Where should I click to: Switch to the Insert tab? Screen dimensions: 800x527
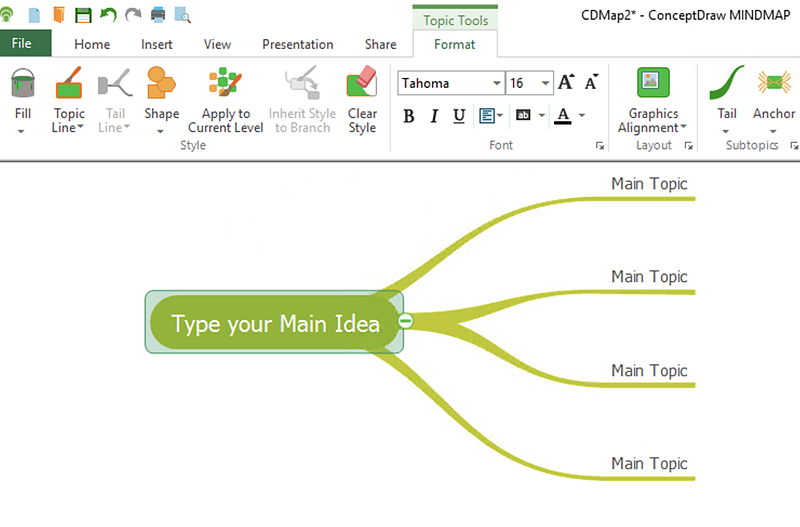click(157, 44)
